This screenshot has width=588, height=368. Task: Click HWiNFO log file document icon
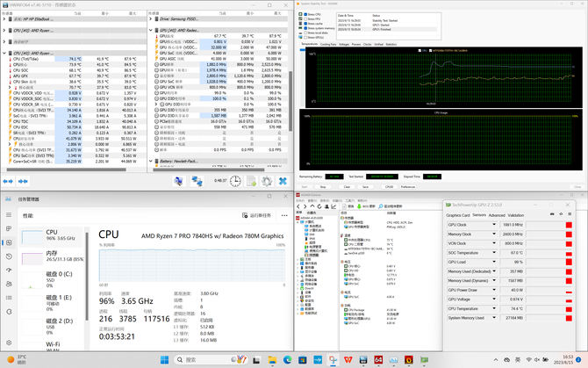(x=251, y=181)
